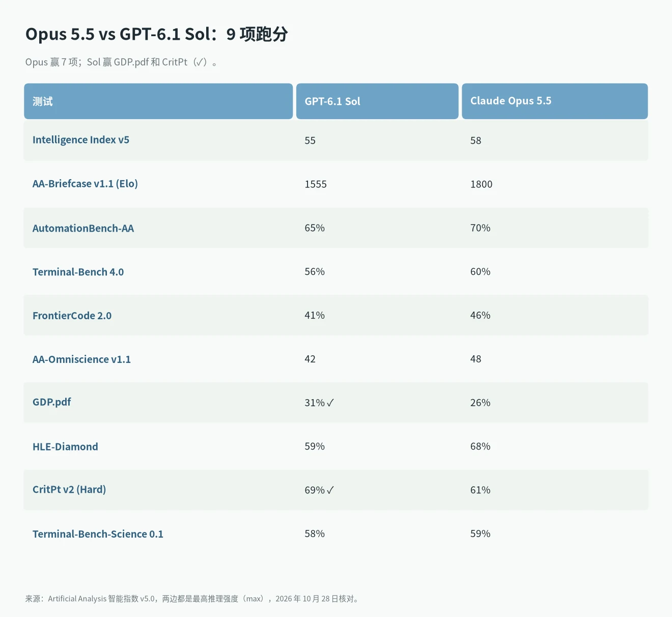Click "41%" in the FrontierCode 2.0 row

[x=315, y=316]
